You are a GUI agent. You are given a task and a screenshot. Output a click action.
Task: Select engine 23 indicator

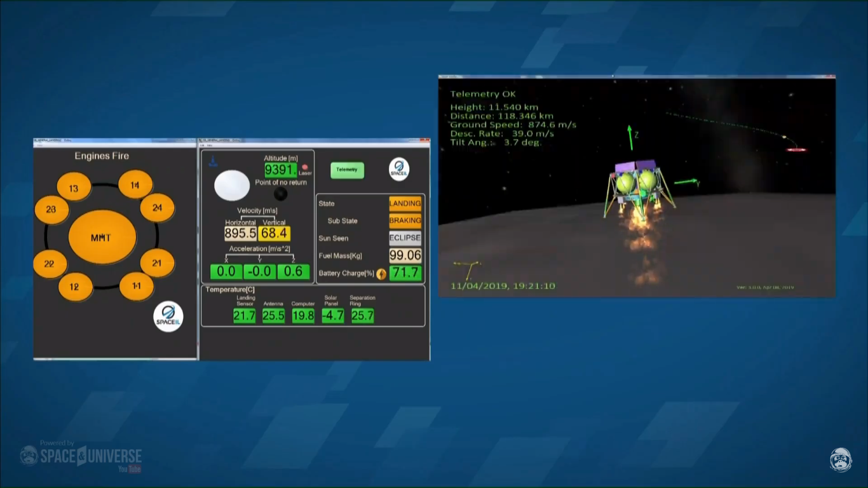(x=51, y=210)
